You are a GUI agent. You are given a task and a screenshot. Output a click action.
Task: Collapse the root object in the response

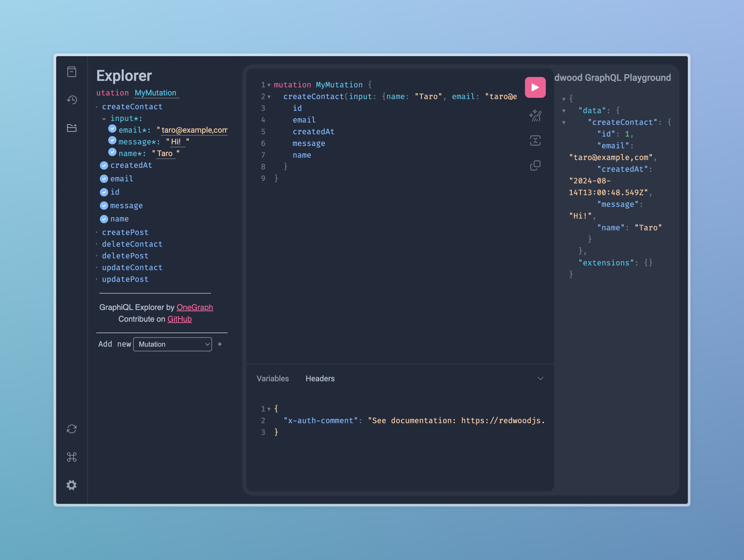(564, 99)
